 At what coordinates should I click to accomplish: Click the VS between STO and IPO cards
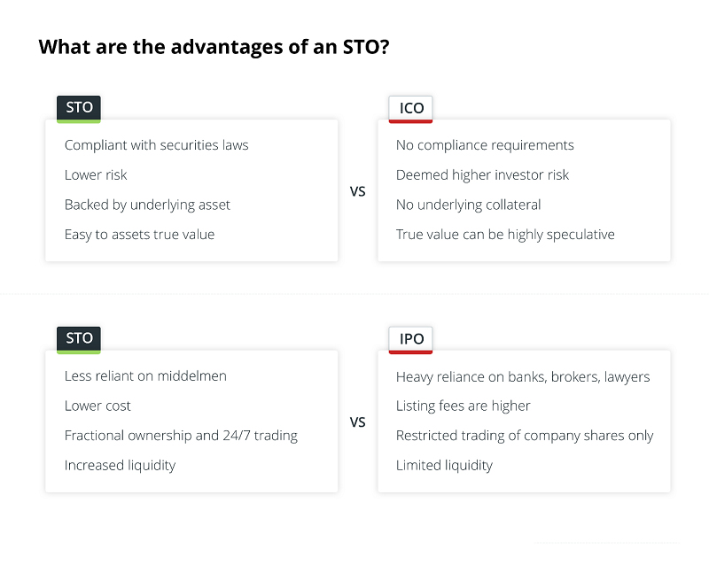(358, 422)
